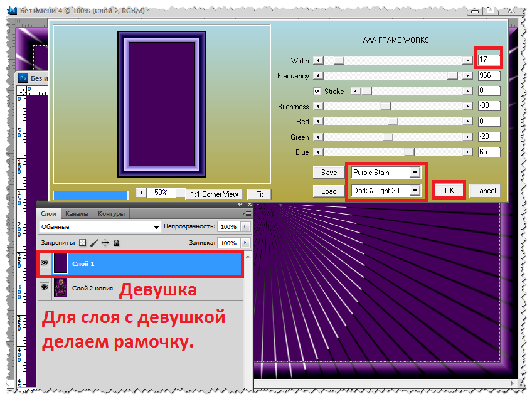
Task: Click the Непрозрачность 100% field
Action: point(229,226)
